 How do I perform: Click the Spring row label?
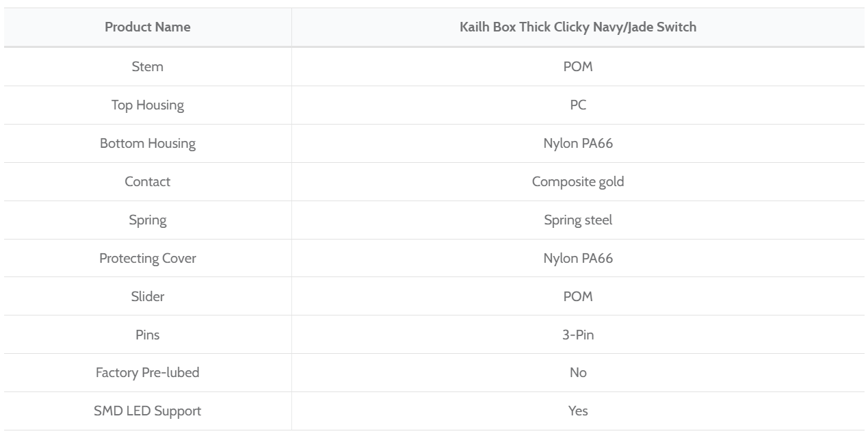tap(148, 220)
